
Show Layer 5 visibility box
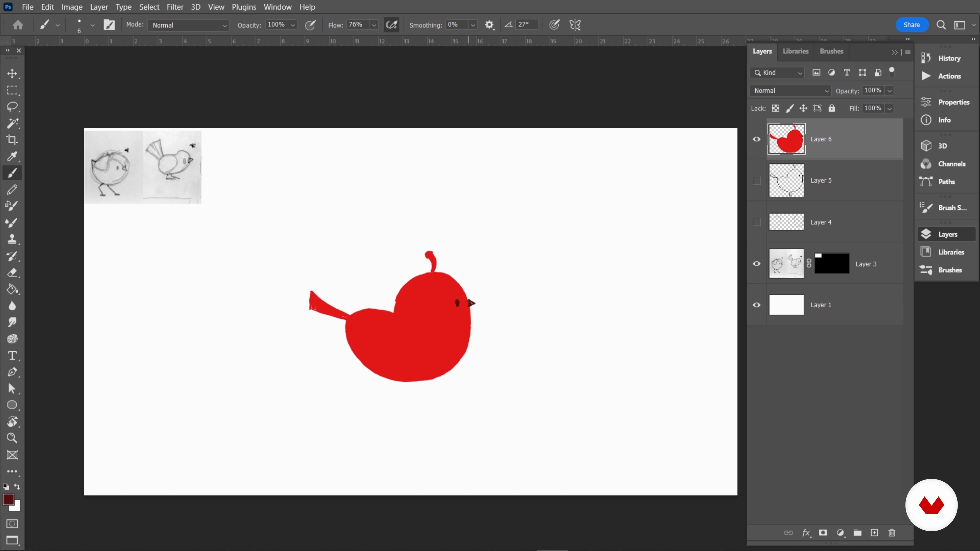(x=757, y=181)
